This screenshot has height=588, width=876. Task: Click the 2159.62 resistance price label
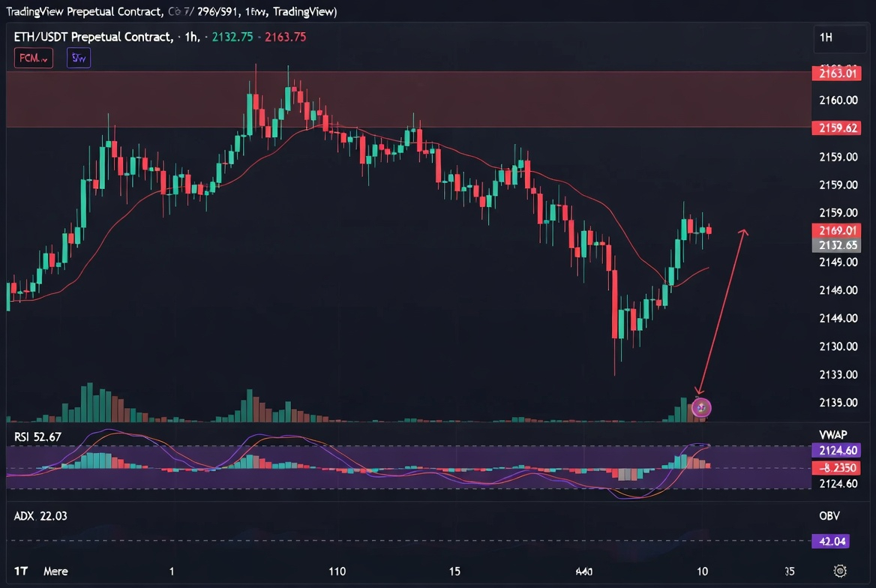click(x=836, y=128)
